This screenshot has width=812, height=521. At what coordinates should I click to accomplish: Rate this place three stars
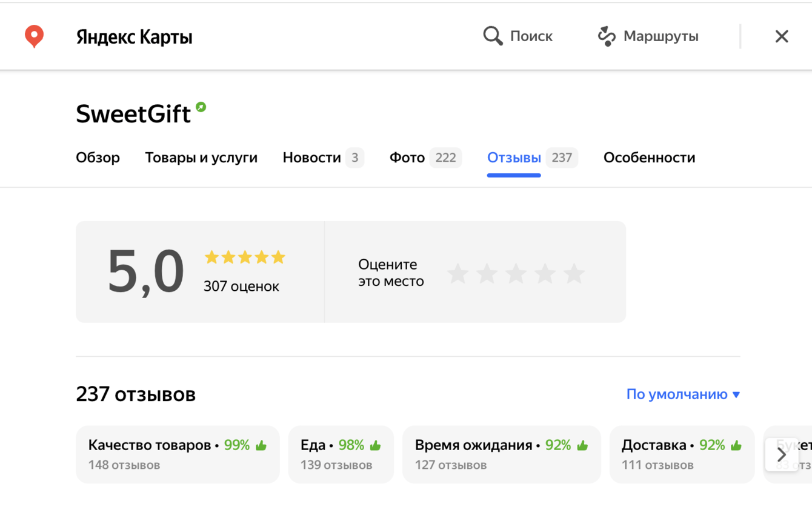point(516,274)
